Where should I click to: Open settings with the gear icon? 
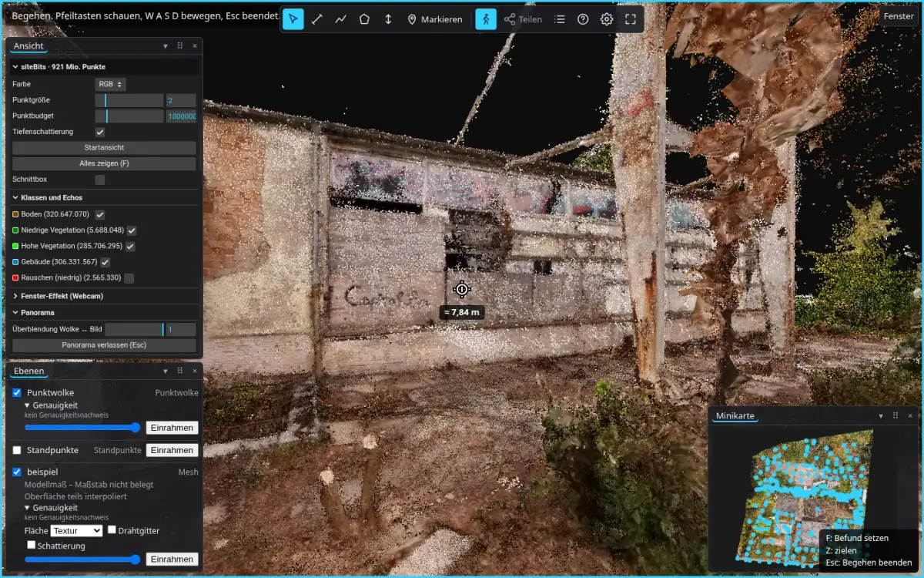point(607,19)
